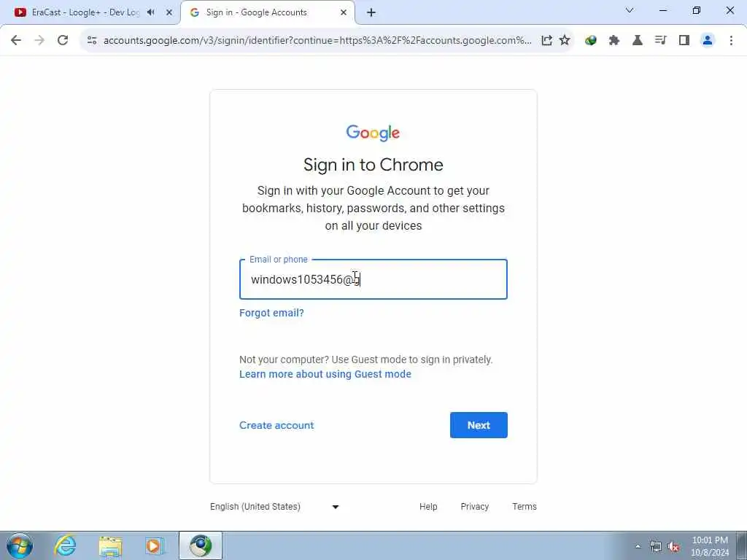This screenshot has height=560, width=747.
Task: Open a new tab with plus button
Action: (371, 13)
